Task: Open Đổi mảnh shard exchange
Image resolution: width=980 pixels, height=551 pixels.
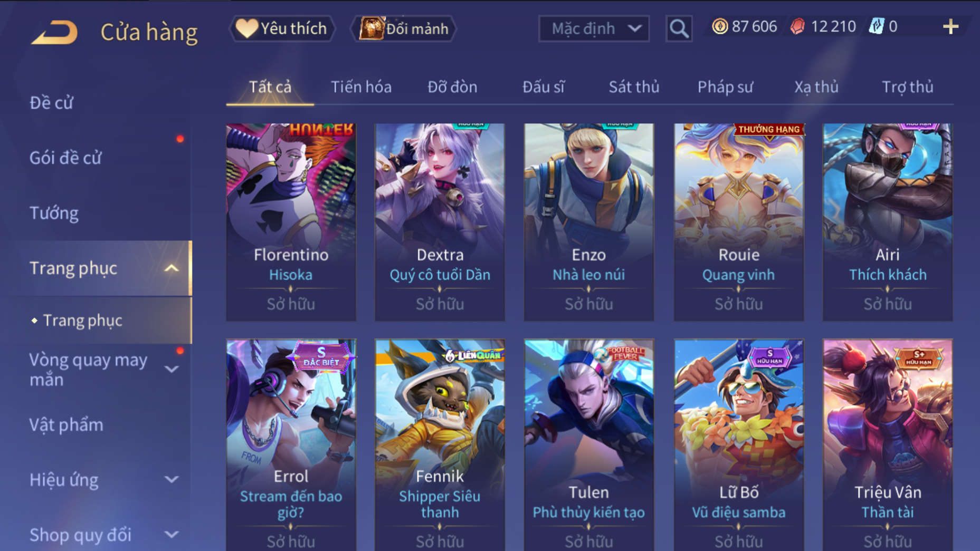Action: coord(403,28)
